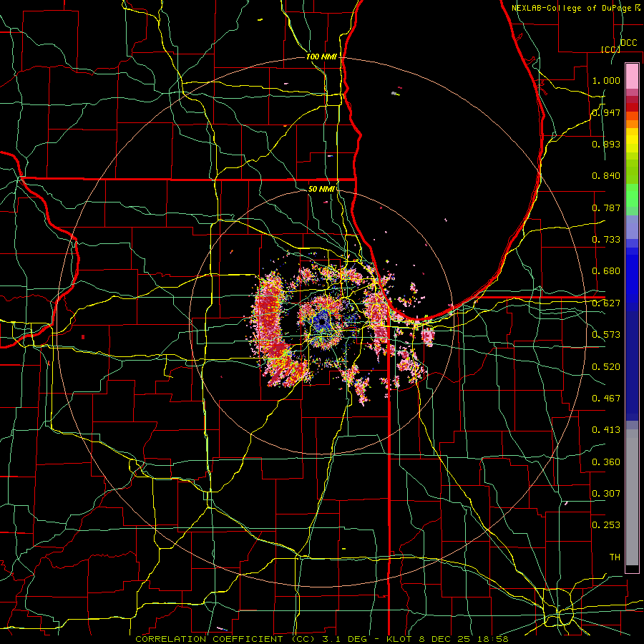Select the bright green color scale segment

(x=632, y=195)
